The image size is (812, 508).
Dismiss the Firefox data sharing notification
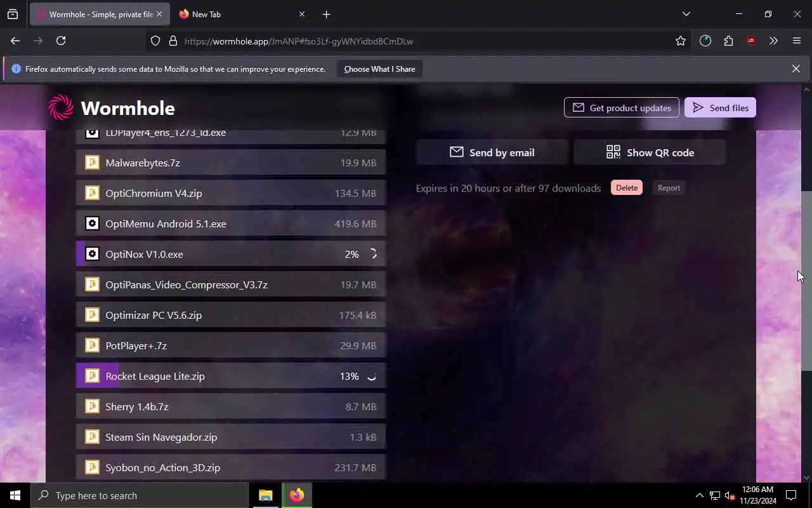796,69
